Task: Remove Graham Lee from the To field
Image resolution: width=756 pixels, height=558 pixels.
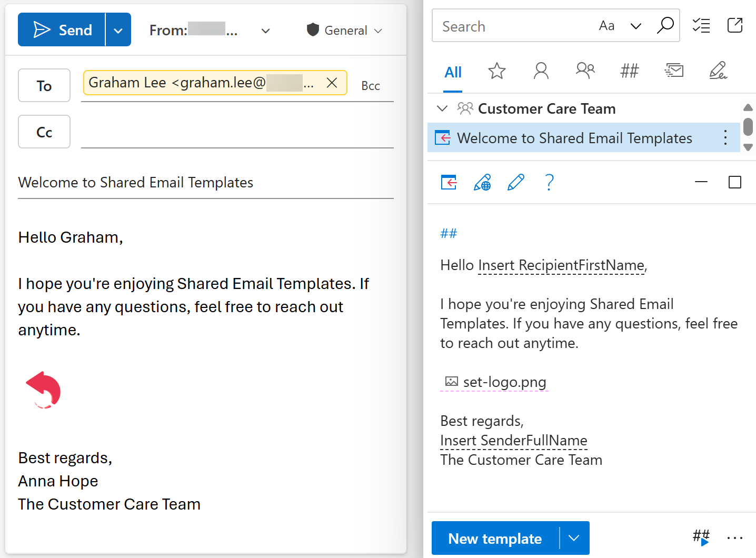Action: tap(332, 83)
